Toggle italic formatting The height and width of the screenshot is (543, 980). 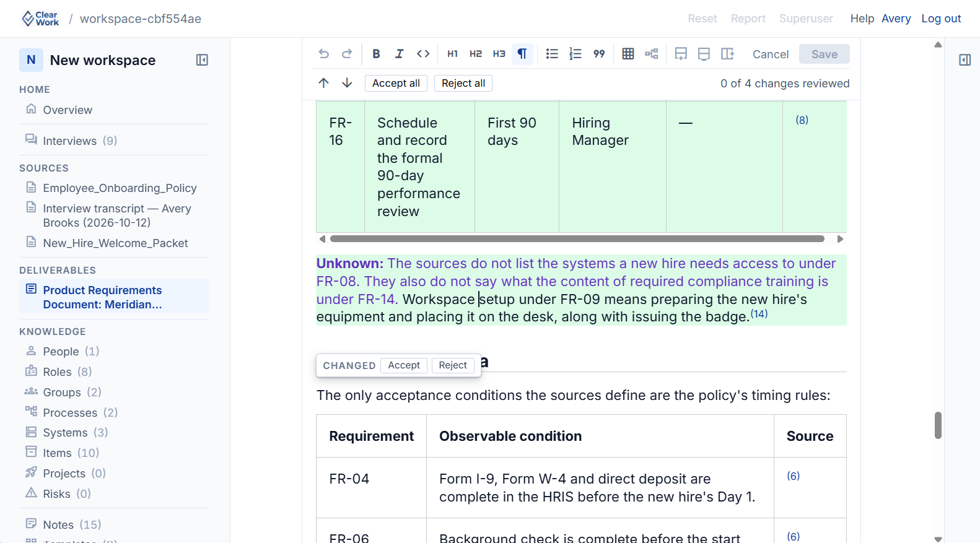(400, 54)
